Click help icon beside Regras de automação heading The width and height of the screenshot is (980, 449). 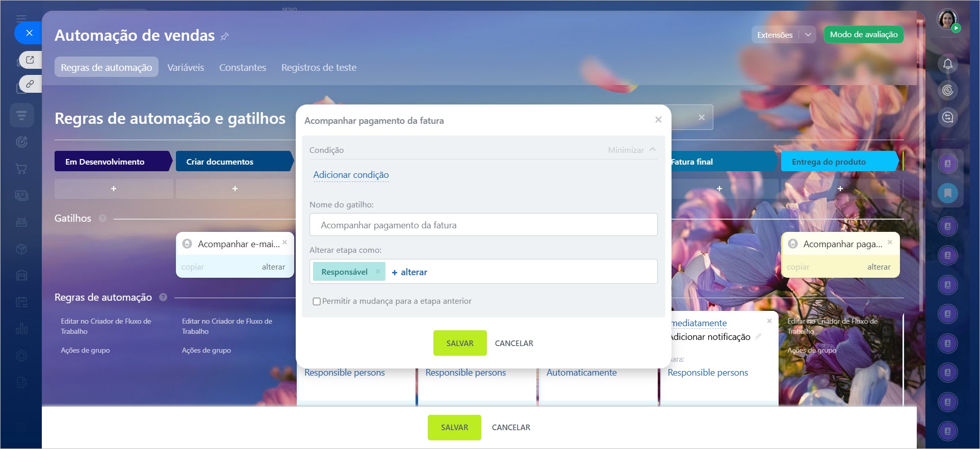[163, 297]
